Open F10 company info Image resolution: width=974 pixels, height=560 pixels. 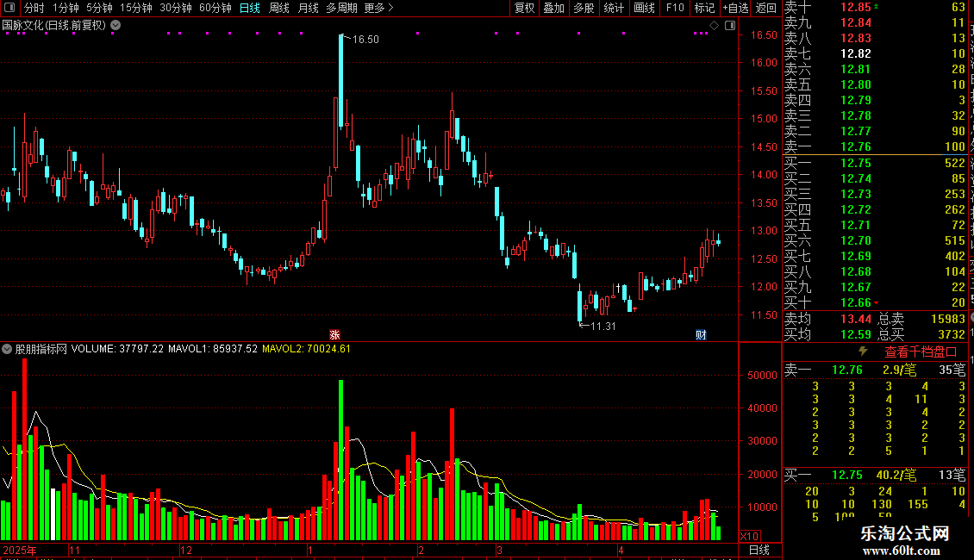pos(675,8)
